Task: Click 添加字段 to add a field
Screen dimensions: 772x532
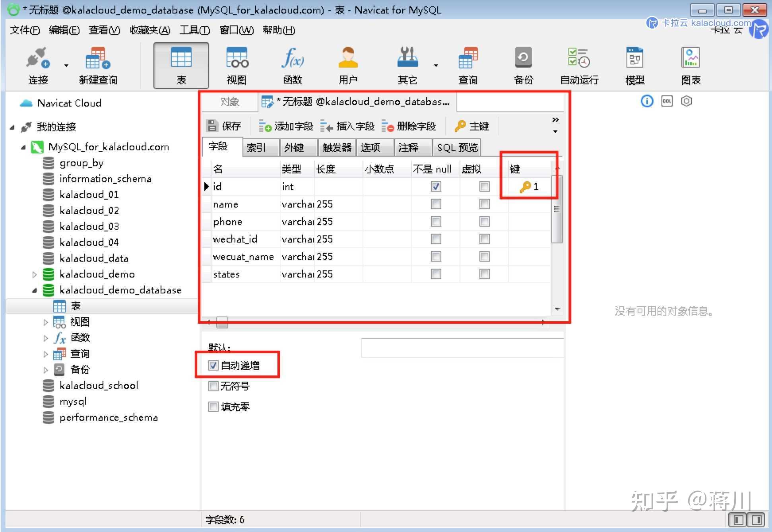Action: [x=287, y=126]
